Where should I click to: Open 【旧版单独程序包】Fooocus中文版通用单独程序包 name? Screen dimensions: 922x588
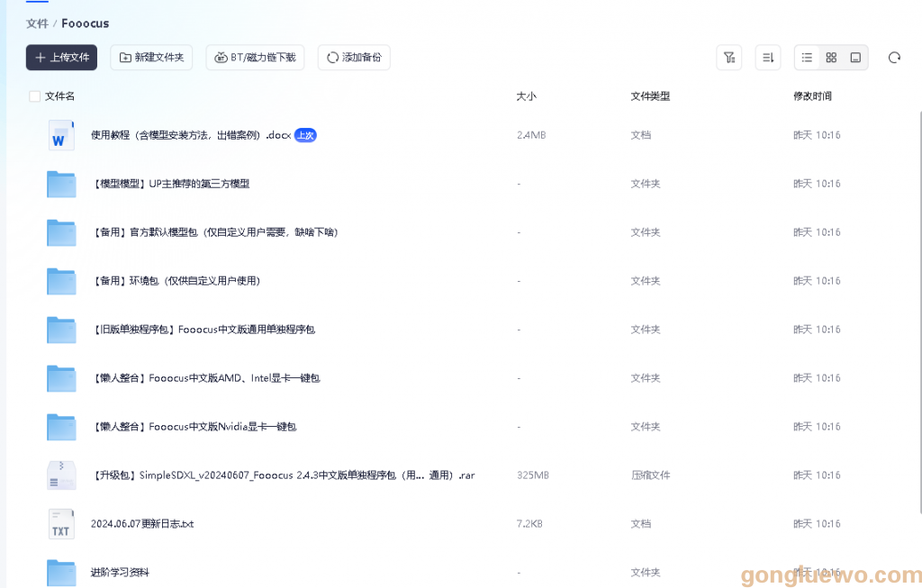coord(203,330)
